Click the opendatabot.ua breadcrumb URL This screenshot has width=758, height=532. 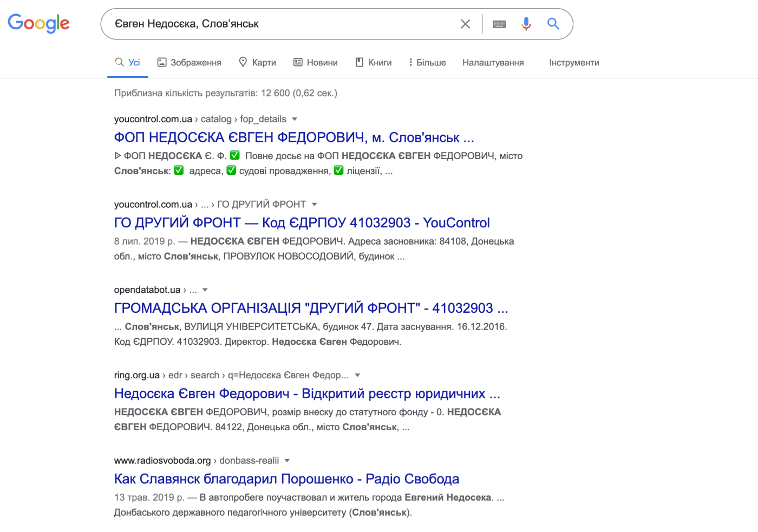(155, 290)
